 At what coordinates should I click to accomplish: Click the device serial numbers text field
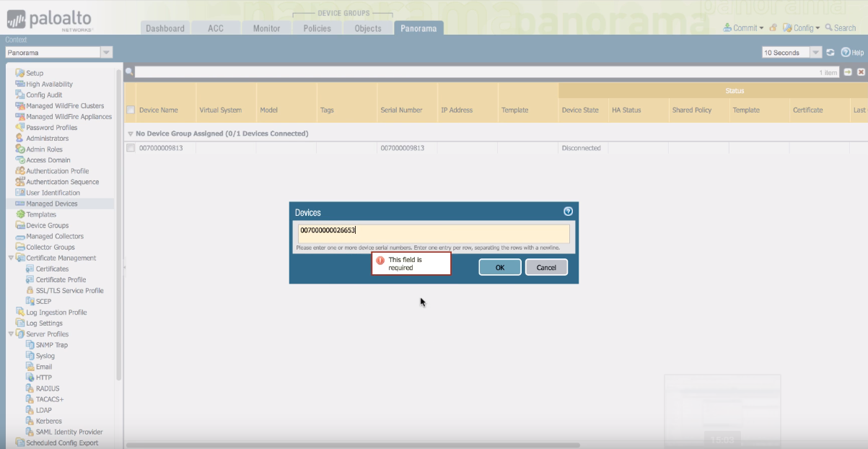433,233
